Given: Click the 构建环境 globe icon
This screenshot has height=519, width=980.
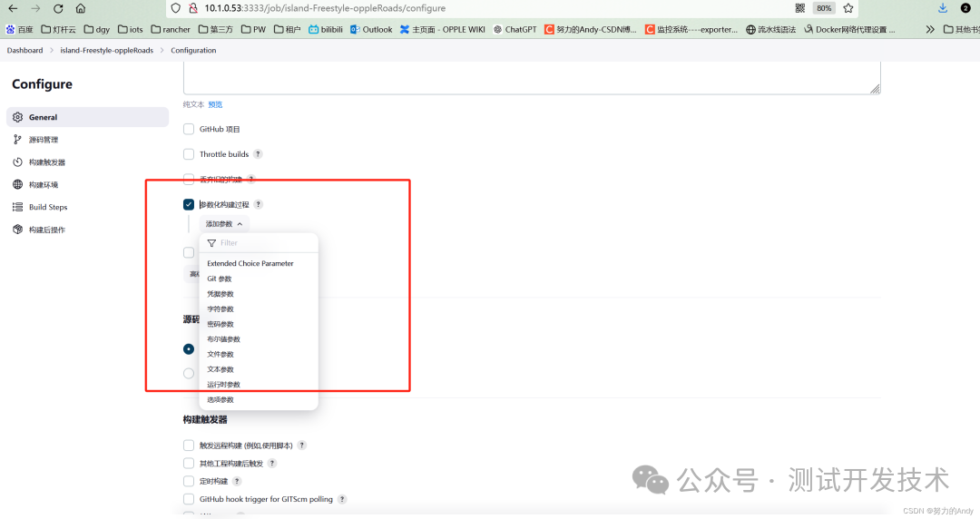Looking at the screenshot, I should click(17, 184).
